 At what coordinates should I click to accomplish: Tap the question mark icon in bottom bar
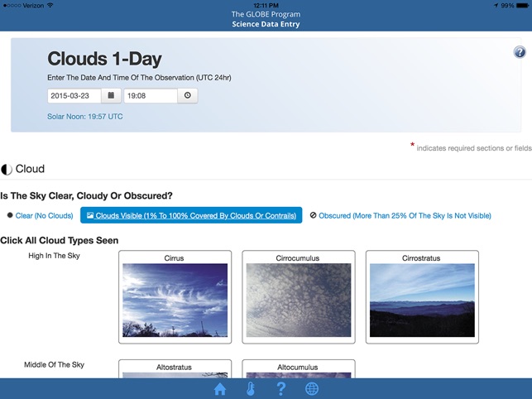pos(281,389)
